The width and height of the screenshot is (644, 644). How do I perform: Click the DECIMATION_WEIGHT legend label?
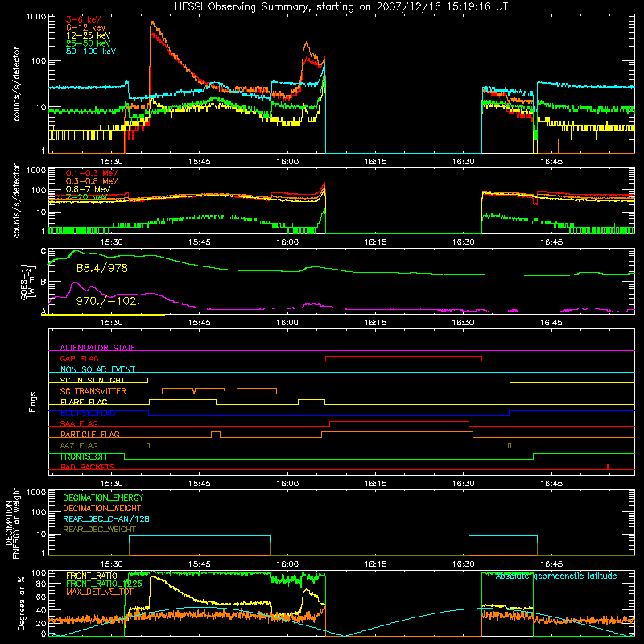pyautogui.click(x=102, y=508)
